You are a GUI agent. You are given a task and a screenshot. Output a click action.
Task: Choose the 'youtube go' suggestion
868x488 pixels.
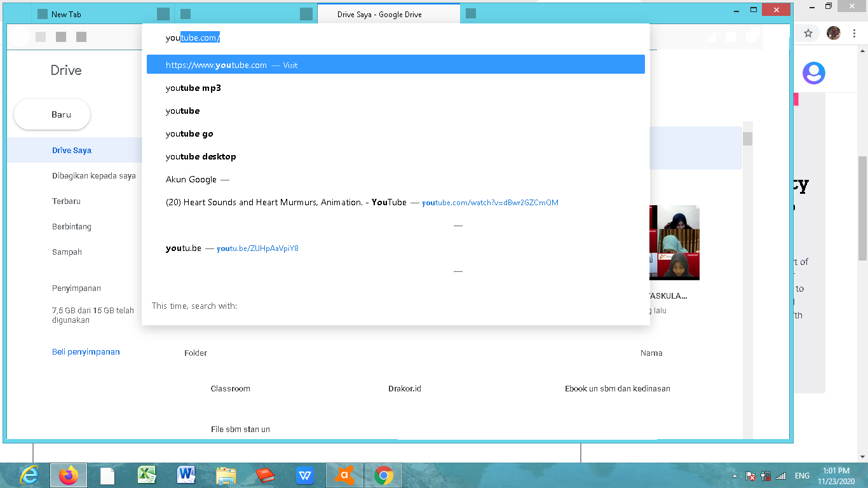pos(395,133)
